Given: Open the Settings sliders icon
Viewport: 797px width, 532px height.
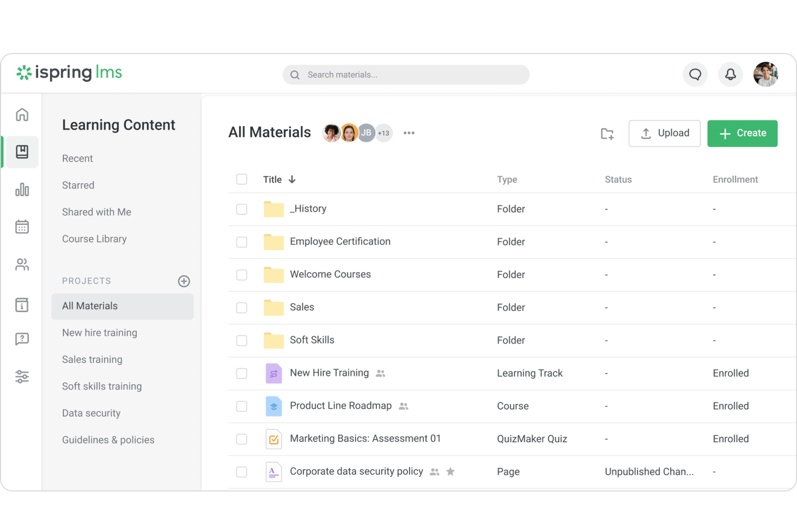Looking at the screenshot, I should 22,376.
